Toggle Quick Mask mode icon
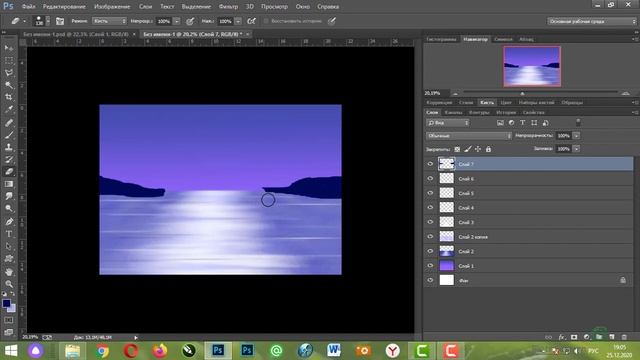Image resolution: width=640 pixels, height=360 pixels. click(x=9, y=320)
